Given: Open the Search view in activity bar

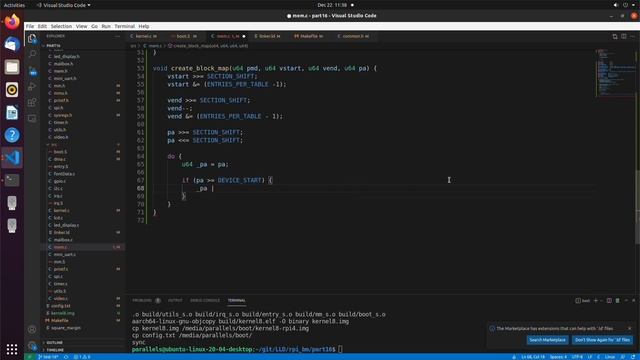Looking at the screenshot, I should click(32, 54).
